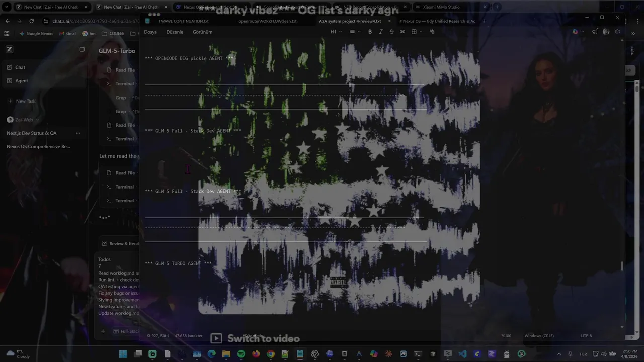Open the Xiaomi MiMo Studio browser tab
Screen dimensions: 644x362
(x=451, y=7)
